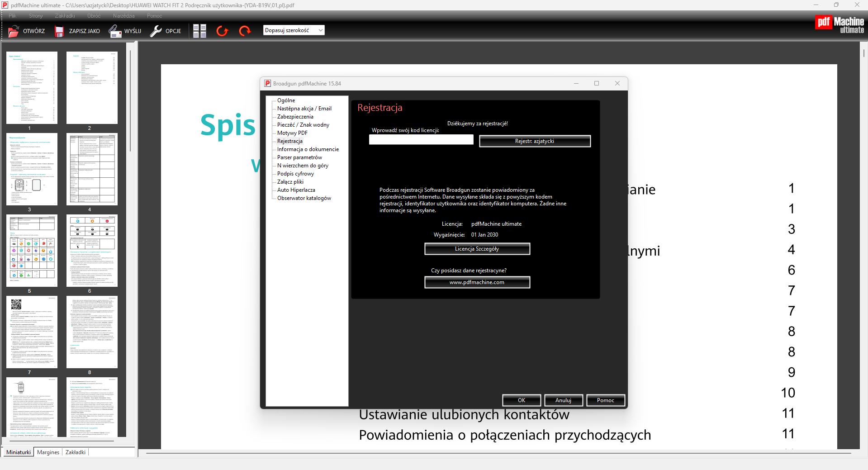The height and width of the screenshot is (470, 868).
Task: Select Motywy PDF in options tree
Action: [x=292, y=133]
